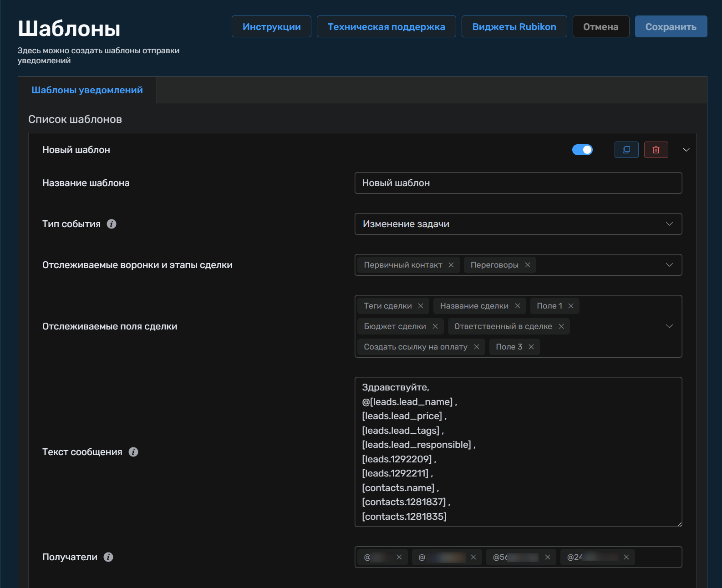Open the Шаблоны уведомлений tab
This screenshot has height=588, width=722.
coord(87,90)
